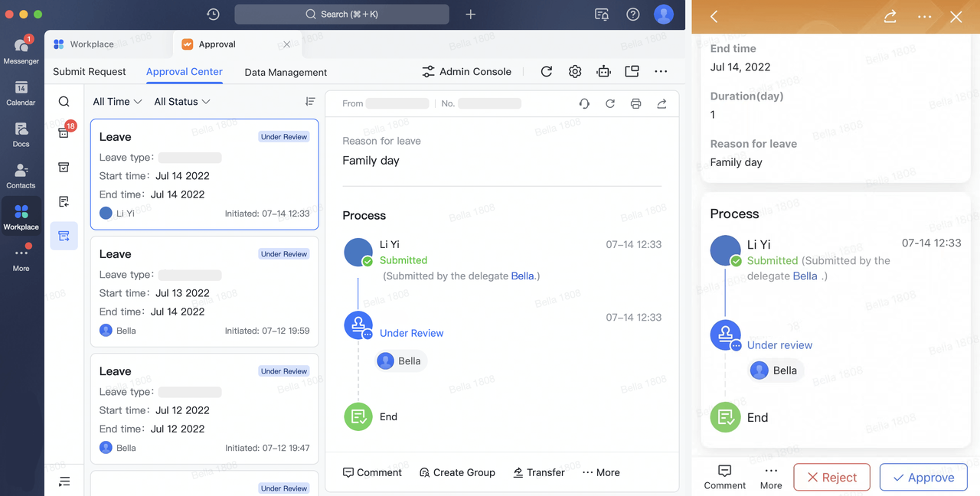Click the Search input field at top
Screen dimensions: 980x496
(x=341, y=15)
